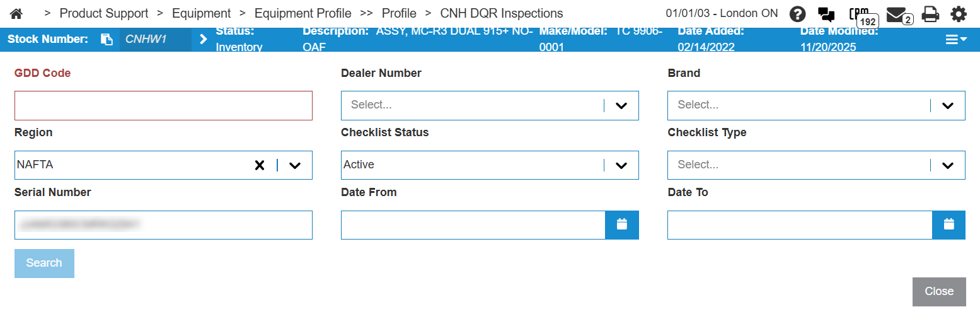
Task: Click the CRM icon with 192 badge
Action: pos(860,14)
